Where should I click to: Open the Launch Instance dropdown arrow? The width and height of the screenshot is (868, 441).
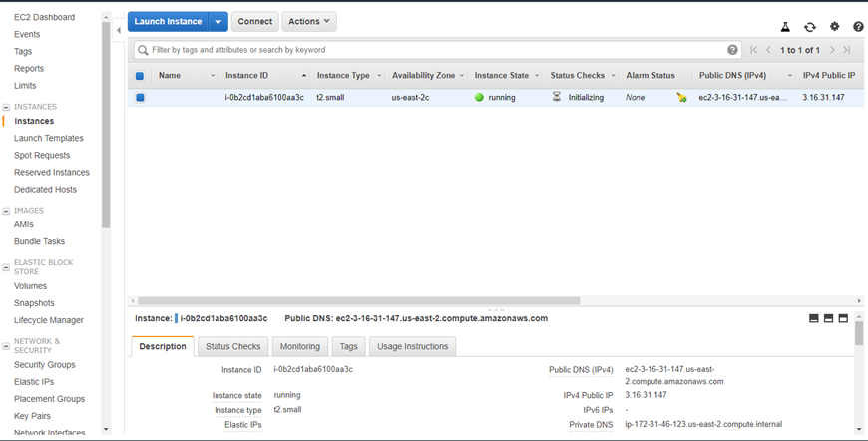pos(218,22)
